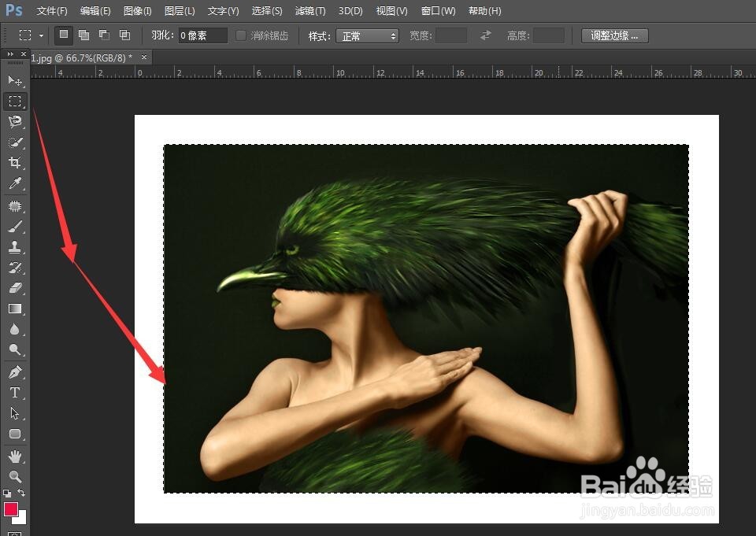Select the Dodge tool
This screenshot has height=536, width=756.
tap(15, 349)
